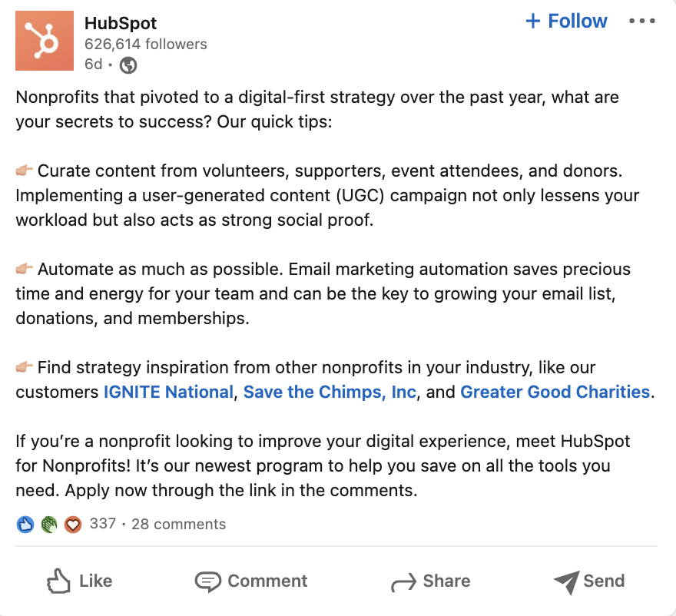Open the three-dot post options menu
This screenshot has width=676, height=616.
click(x=641, y=22)
